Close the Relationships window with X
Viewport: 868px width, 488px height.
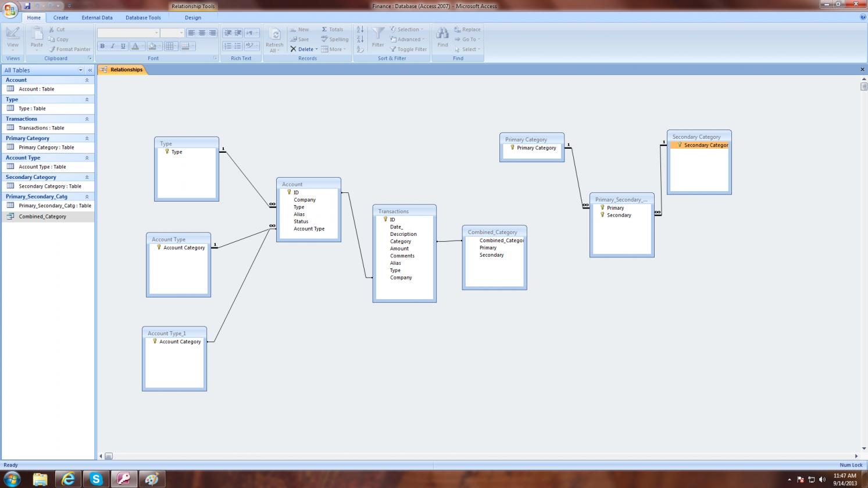click(862, 70)
